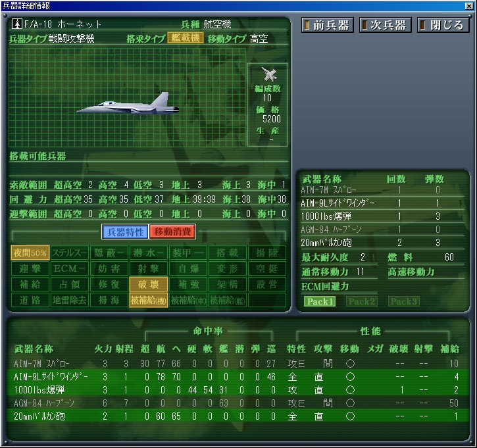The height and width of the screenshot is (448, 477).
Task: Select 20mmバルカン砲 in upper weapon list
Action: 382,242
